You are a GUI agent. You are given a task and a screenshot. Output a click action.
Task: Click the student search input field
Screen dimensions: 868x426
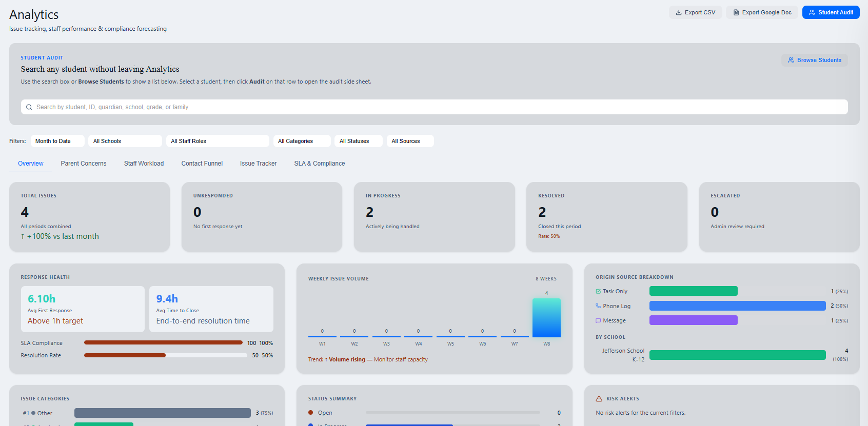point(434,107)
